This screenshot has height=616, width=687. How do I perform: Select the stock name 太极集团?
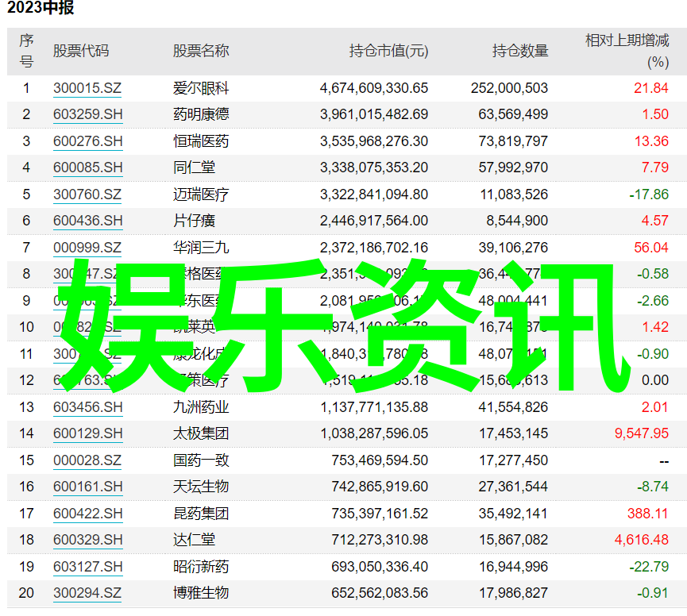tap(201, 433)
